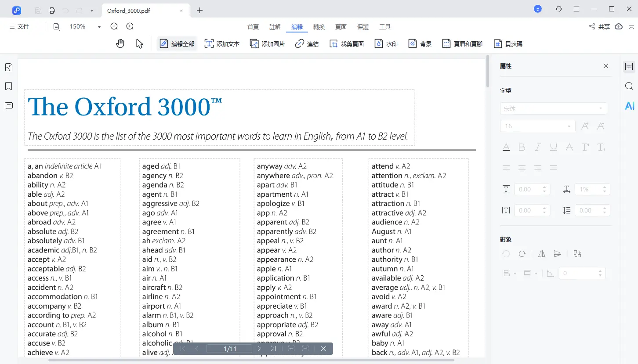Expand the quick access toolbar dropdown arrow

pyautogui.click(x=91, y=10)
